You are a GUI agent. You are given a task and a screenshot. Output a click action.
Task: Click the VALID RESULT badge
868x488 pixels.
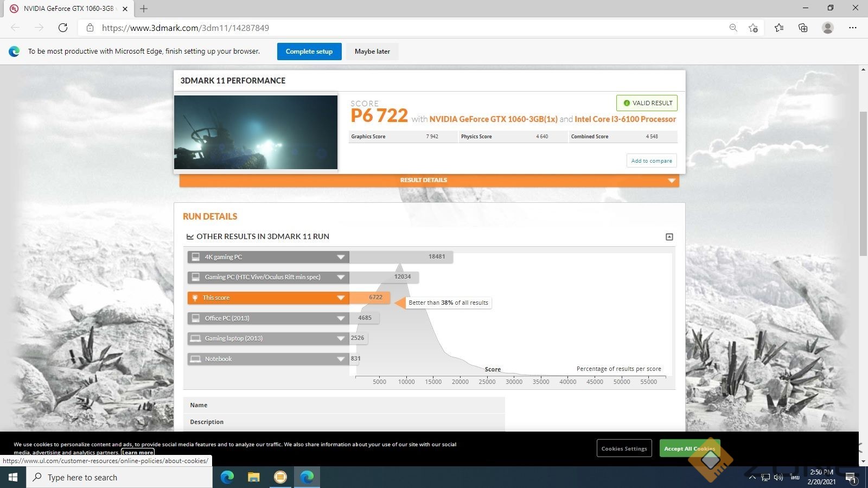click(647, 103)
